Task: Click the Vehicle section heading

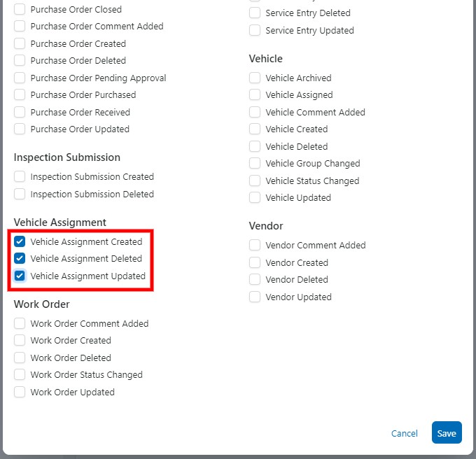Action: 265,59
